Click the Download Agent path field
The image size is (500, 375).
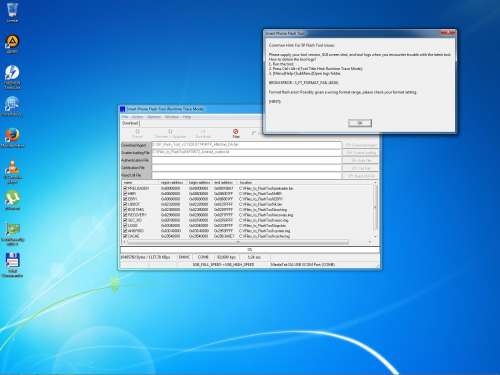click(x=247, y=145)
